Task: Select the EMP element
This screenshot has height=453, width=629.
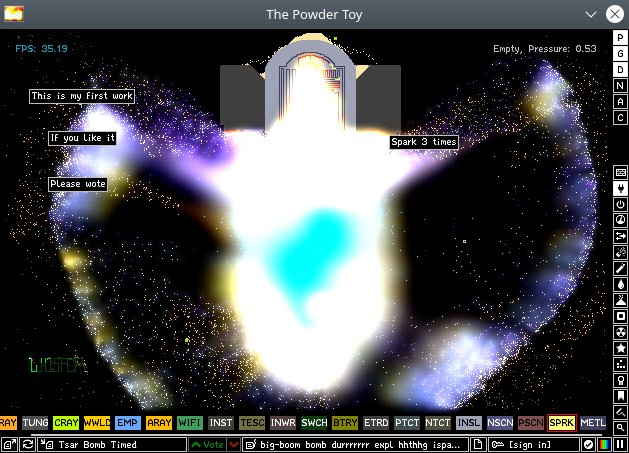Action: click(128, 423)
